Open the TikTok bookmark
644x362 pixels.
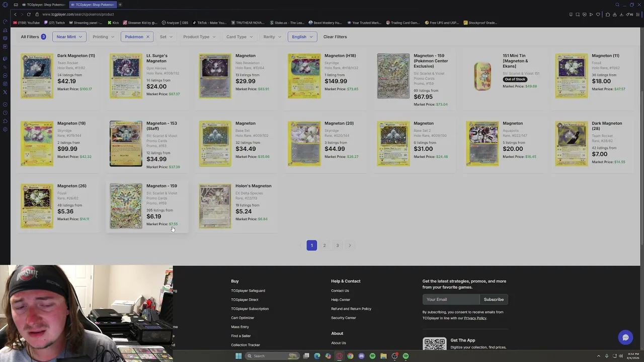tap(209, 23)
